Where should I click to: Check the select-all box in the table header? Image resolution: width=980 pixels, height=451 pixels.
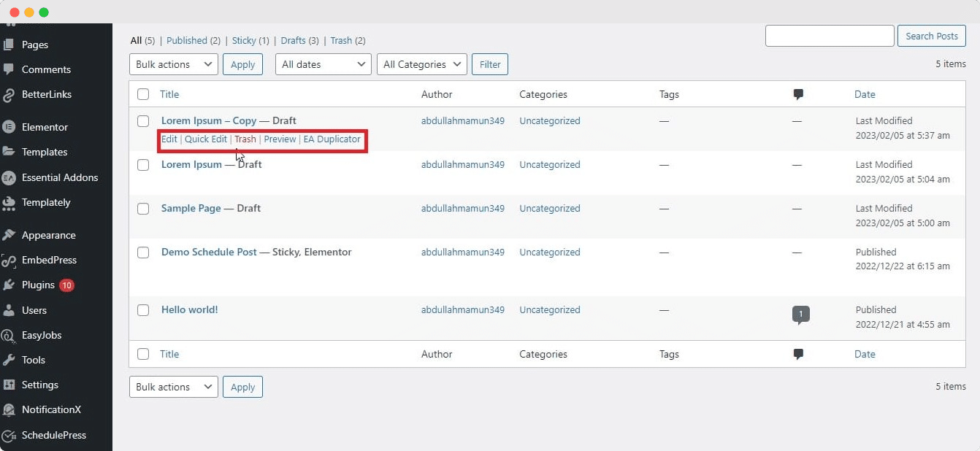tap(143, 94)
